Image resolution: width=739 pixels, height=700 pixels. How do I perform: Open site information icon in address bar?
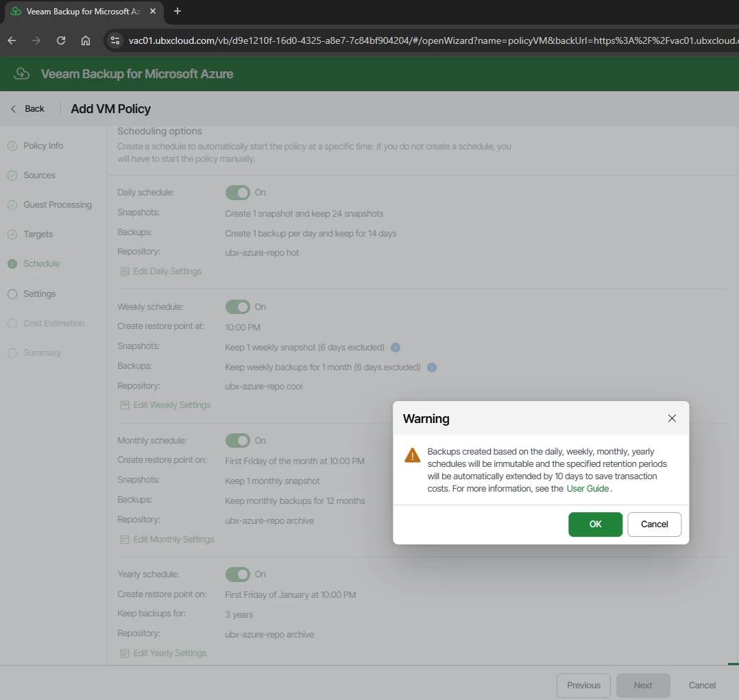(115, 40)
